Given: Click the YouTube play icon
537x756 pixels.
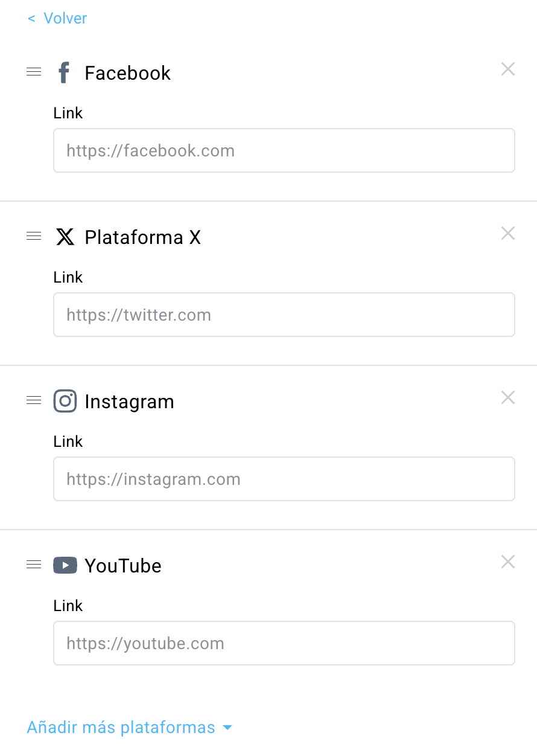Looking at the screenshot, I should [65, 565].
